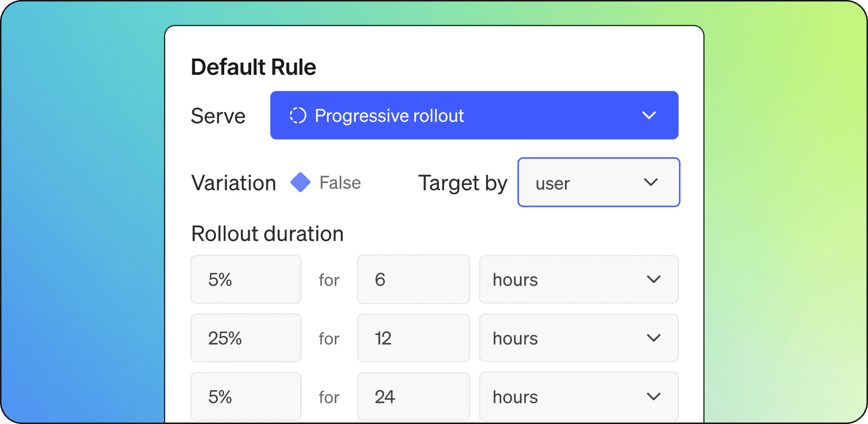Image resolution: width=868 pixels, height=424 pixels.
Task: Click the chevron arrow beside user
Action: [x=651, y=182]
